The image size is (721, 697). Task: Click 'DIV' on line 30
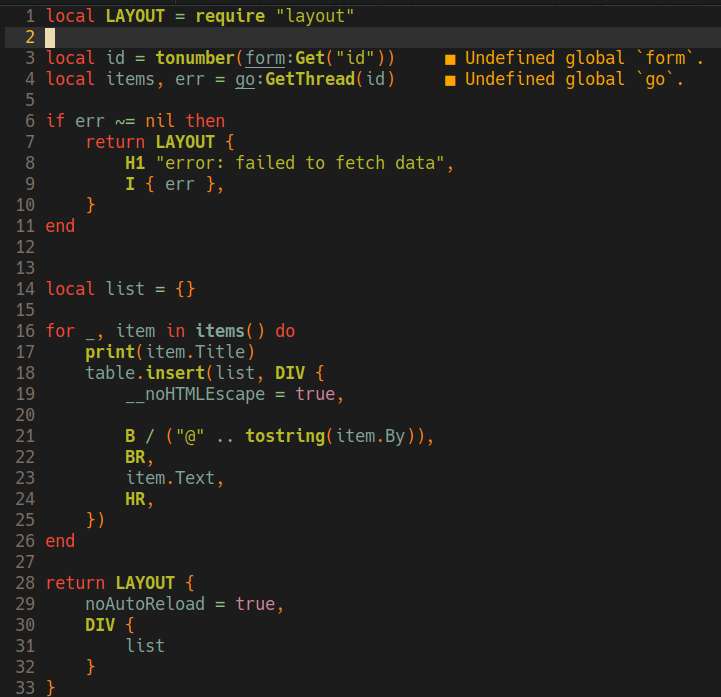[100, 625]
